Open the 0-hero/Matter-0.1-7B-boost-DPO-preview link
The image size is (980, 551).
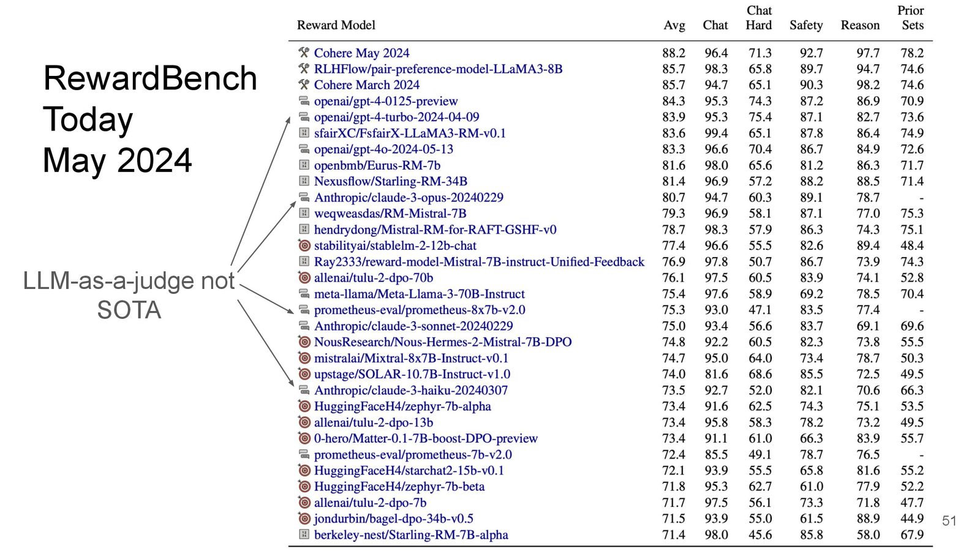[x=426, y=438]
